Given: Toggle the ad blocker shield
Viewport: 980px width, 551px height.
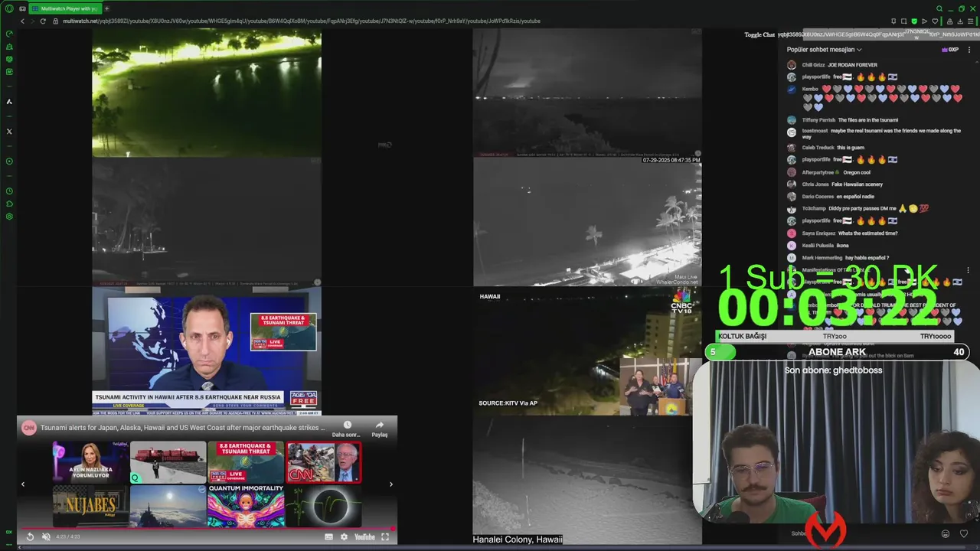Looking at the screenshot, I should click(x=914, y=21).
